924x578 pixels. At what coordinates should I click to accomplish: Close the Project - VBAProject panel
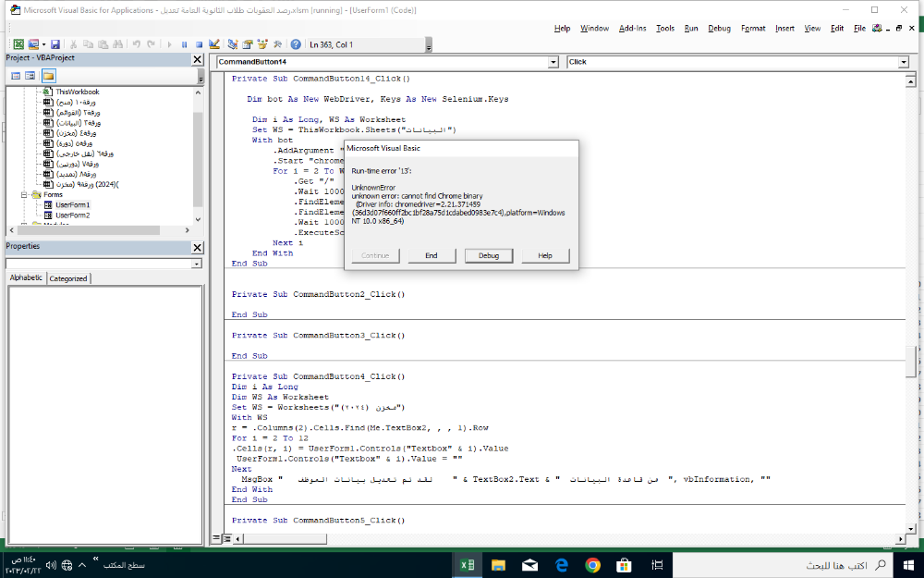point(198,59)
